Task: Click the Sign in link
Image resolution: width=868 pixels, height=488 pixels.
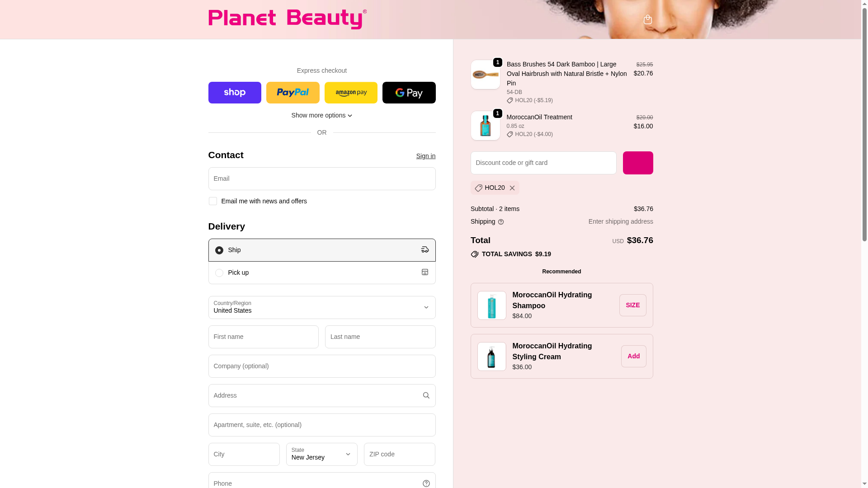Action: coord(426,156)
